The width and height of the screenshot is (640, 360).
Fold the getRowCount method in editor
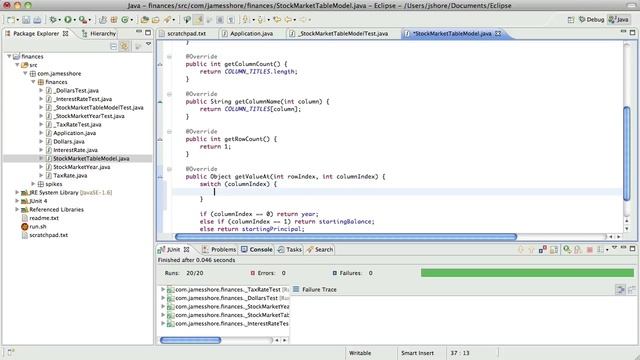coord(169,131)
